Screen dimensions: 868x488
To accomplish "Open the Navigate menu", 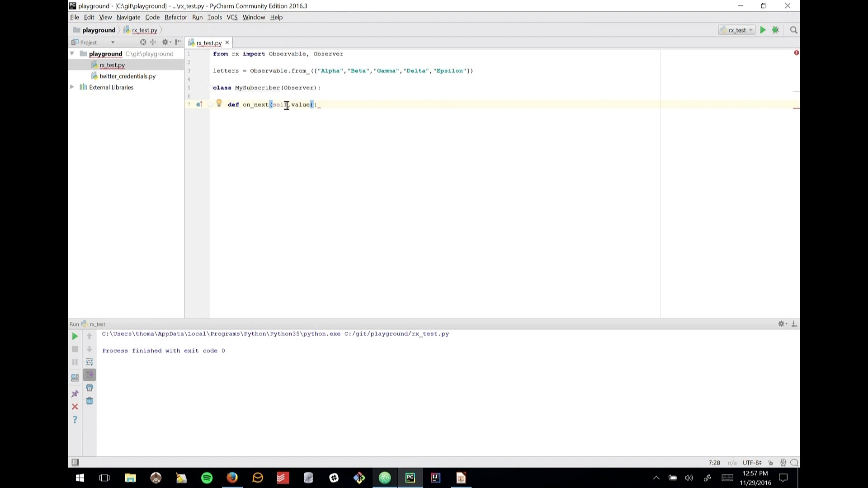I will [128, 17].
